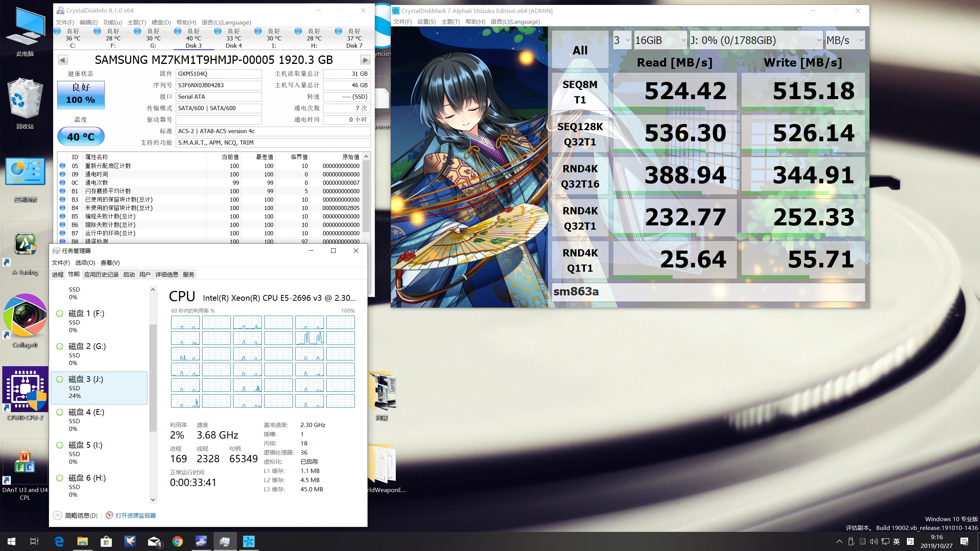Open Microsoft Edge from taskbar
980x551 pixels.
(59, 541)
